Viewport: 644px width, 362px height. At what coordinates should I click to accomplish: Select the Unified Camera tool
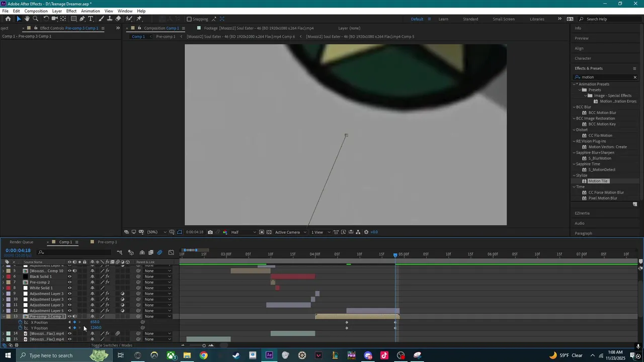click(55, 19)
